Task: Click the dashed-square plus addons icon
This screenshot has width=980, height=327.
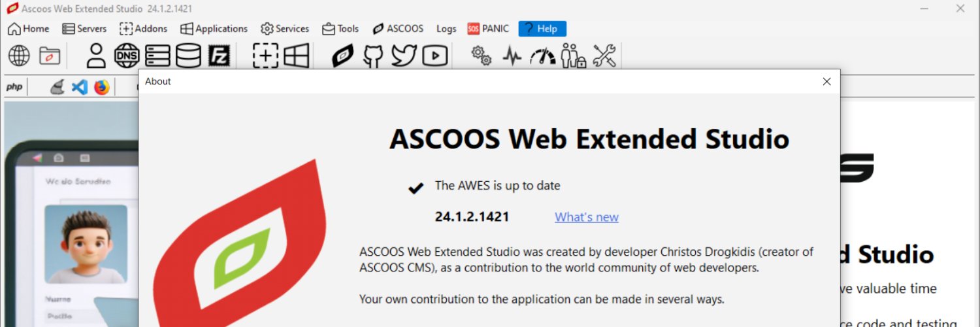Action: click(265, 56)
